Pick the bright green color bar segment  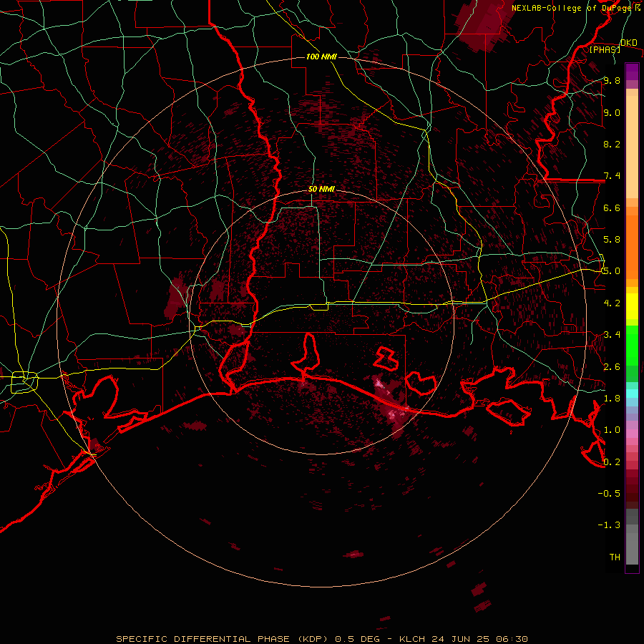pyautogui.click(x=632, y=345)
